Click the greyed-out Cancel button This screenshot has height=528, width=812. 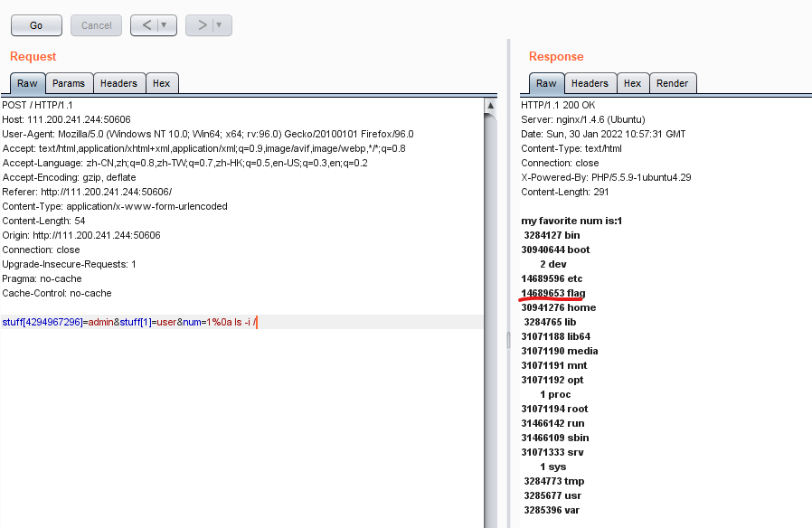click(97, 25)
